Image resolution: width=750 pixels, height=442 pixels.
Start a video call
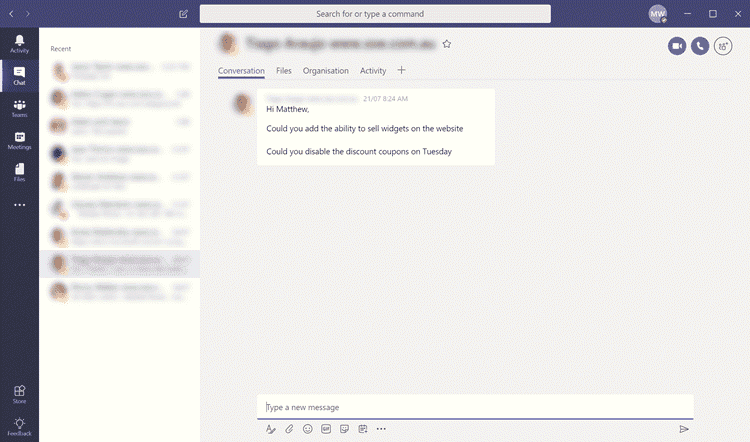coord(677,46)
